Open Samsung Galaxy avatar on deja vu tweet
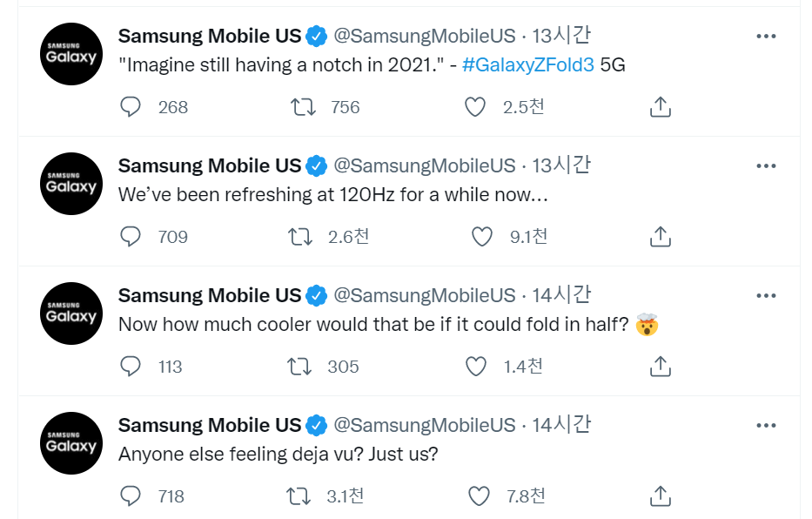 click(71, 443)
